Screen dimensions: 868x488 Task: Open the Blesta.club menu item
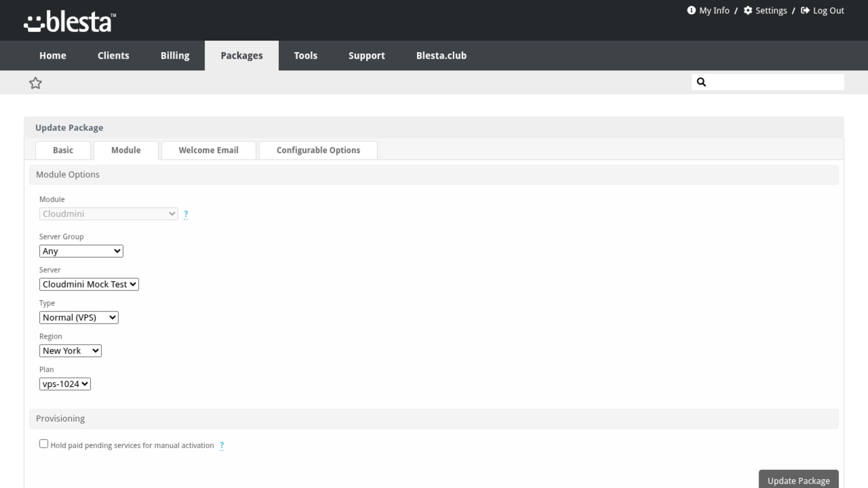pos(441,56)
